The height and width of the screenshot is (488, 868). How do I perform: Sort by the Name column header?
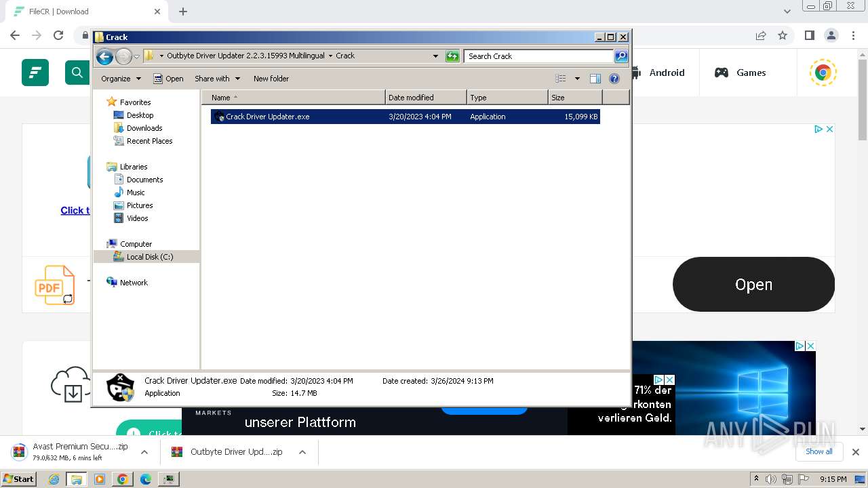pos(294,98)
